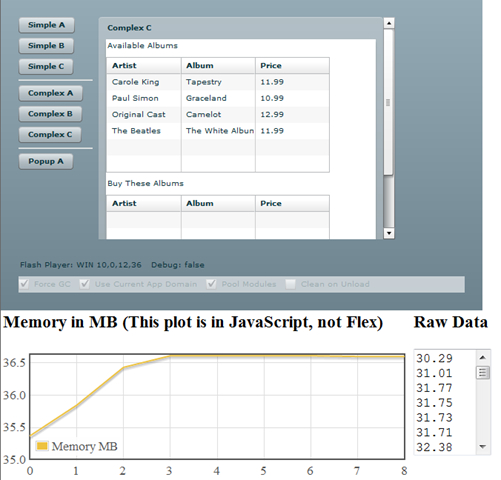
Task: Load the Simple B module
Action: coord(46,46)
